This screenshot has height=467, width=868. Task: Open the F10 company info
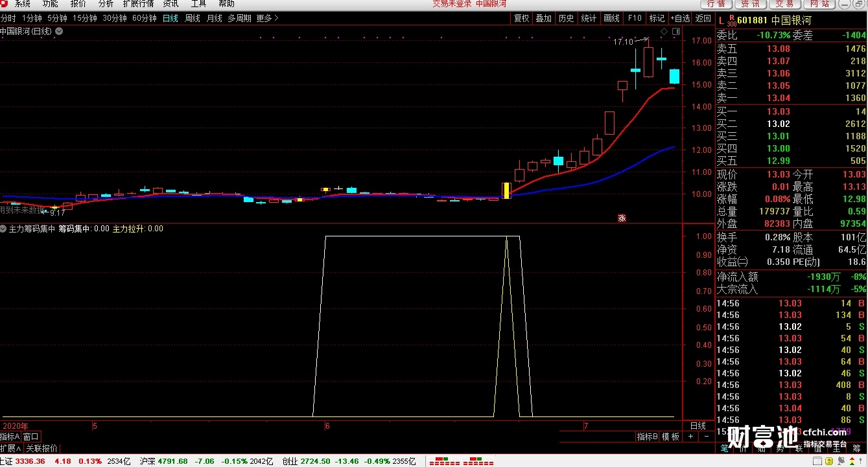point(635,18)
